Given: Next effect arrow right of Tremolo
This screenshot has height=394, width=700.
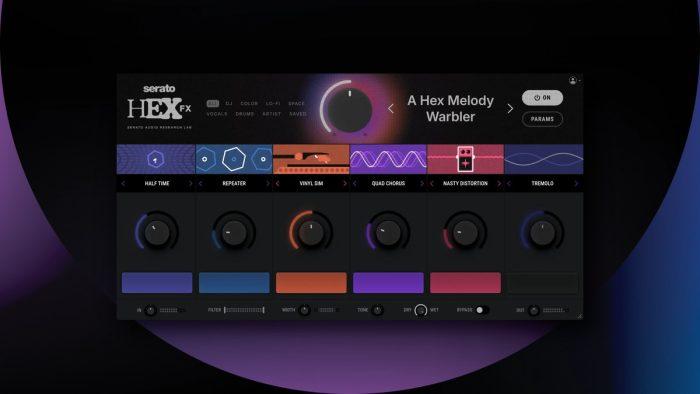Looking at the screenshot, I should tap(576, 183).
